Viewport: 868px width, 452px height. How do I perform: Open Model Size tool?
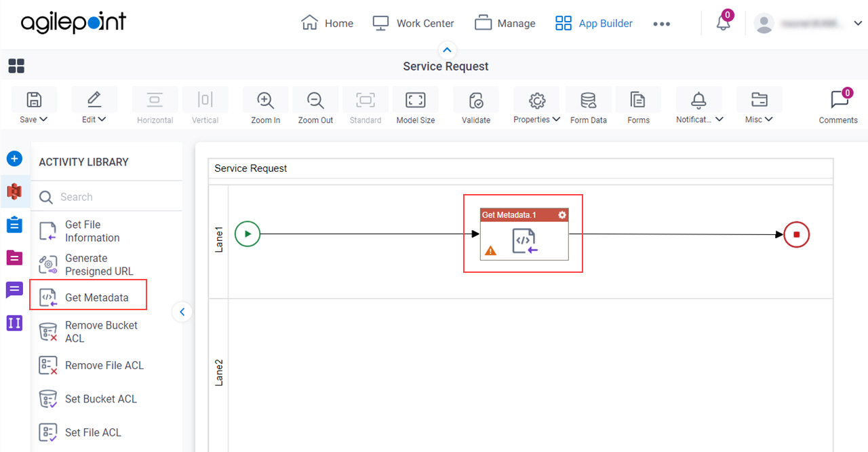(x=416, y=106)
